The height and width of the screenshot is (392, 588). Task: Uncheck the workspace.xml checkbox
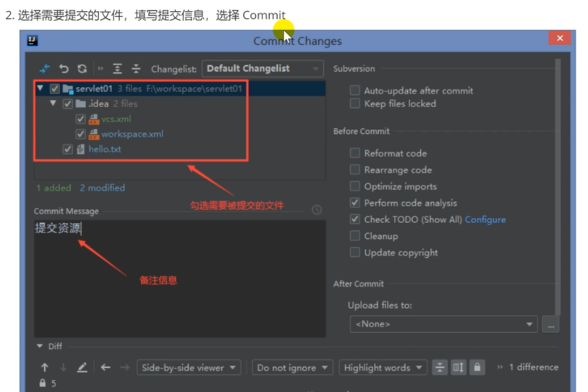click(x=80, y=134)
